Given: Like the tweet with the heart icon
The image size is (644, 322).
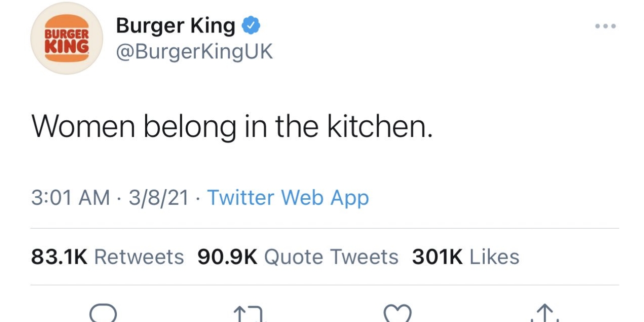Looking at the screenshot, I should [397, 314].
